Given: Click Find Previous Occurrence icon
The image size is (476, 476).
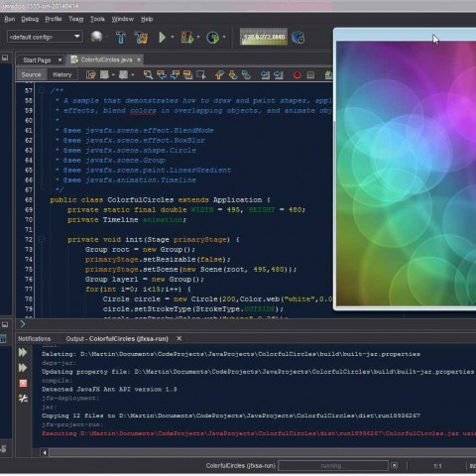Looking at the screenshot, I should point(162,74).
